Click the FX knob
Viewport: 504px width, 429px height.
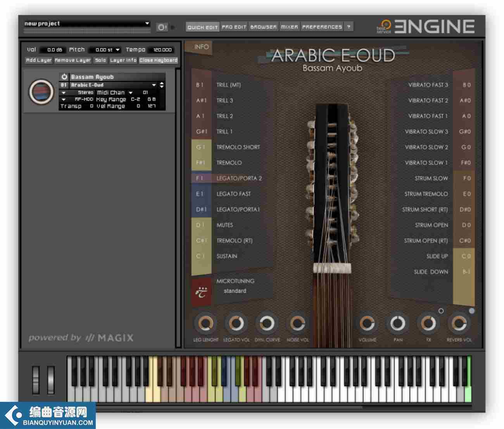tap(428, 323)
